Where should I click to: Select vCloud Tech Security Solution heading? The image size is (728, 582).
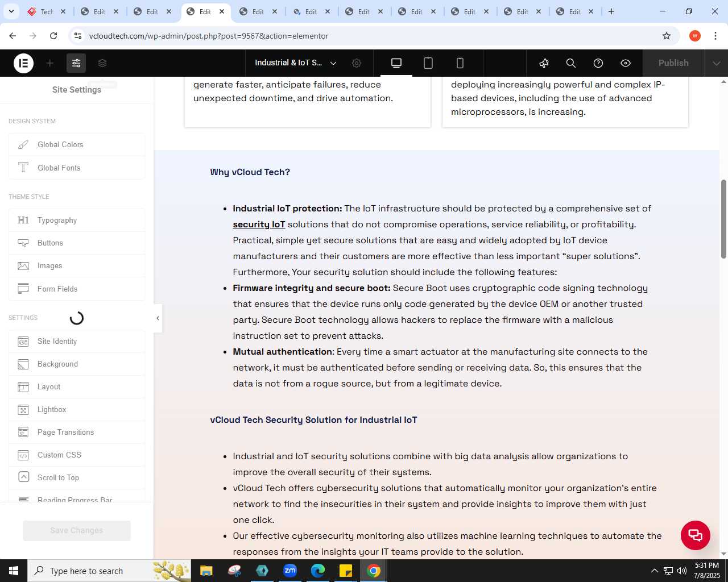pos(313,420)
